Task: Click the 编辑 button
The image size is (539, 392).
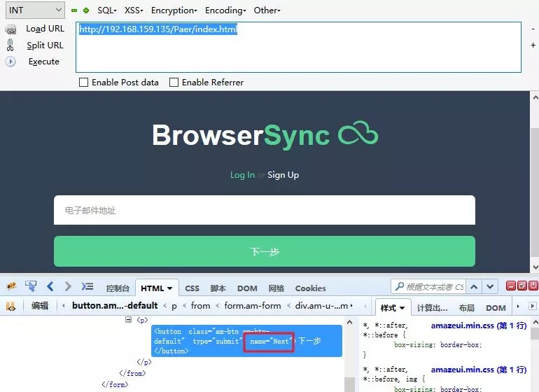Action: [x=39, y=306]
